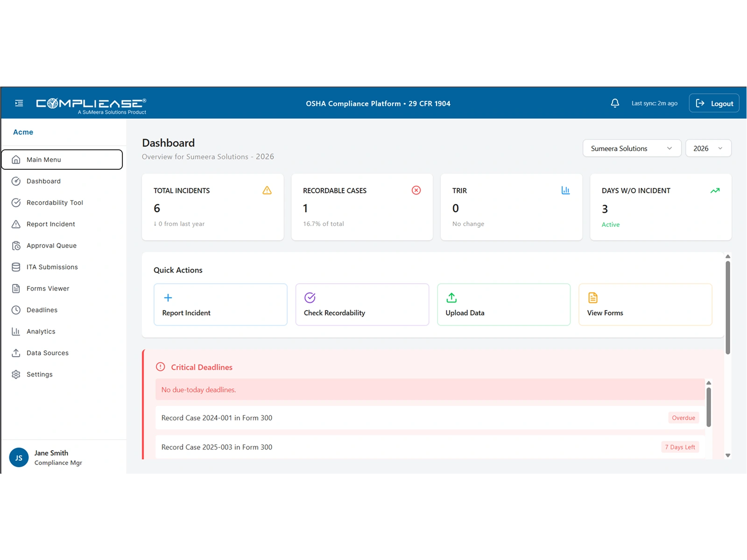Open ITA Submissions from the sidebar
Viewport: 747px width, 560px height.
(x=52, y=267)
